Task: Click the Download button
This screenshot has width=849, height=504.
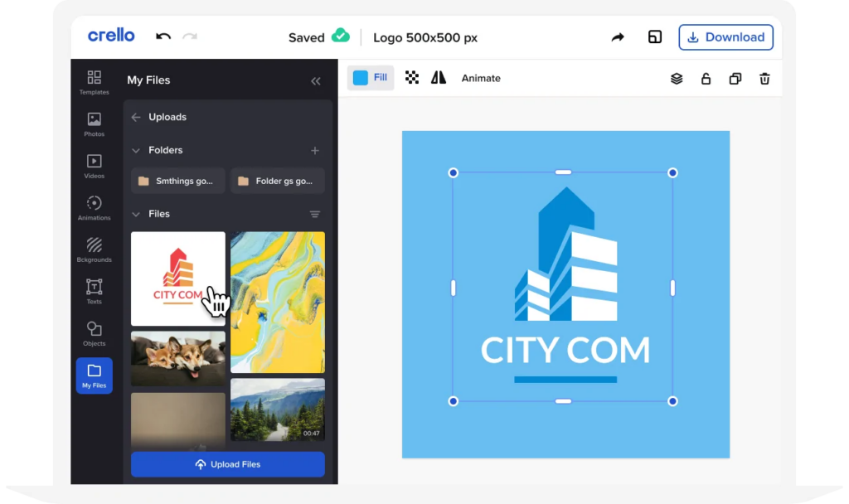Action: tap(725, 37)
